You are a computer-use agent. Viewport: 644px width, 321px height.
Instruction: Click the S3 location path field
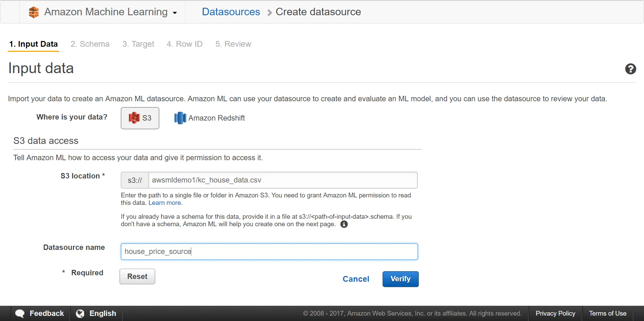(x=283, y=180)
